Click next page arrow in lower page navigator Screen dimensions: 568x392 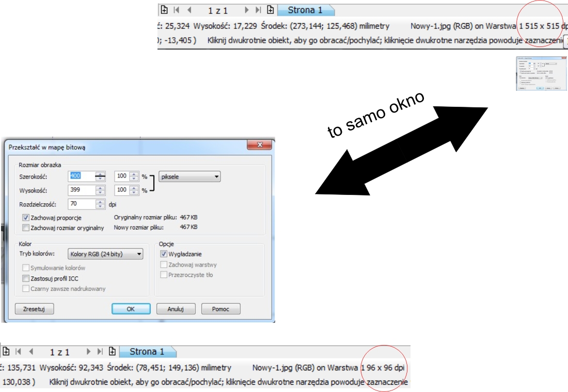[88, 352]
